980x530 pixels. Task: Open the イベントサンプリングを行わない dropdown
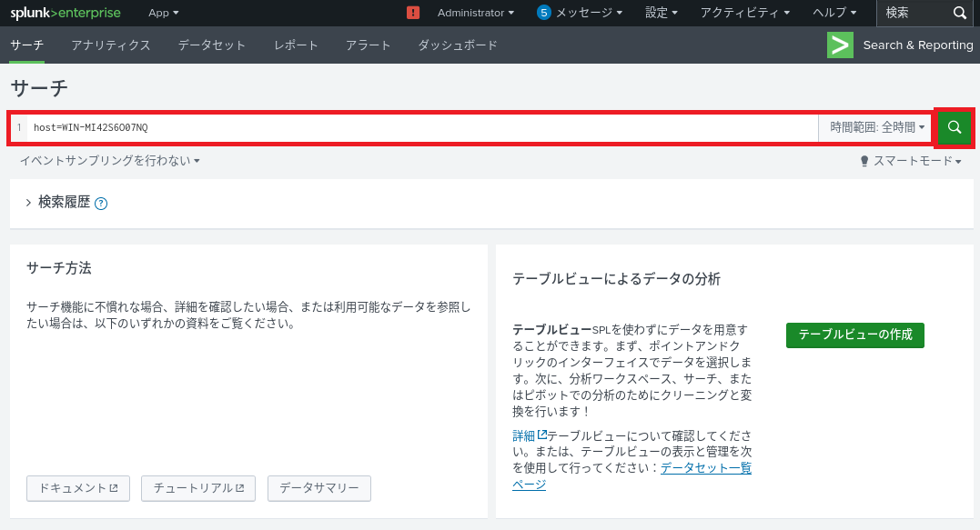pyautogui.click(x=109, y=161)
